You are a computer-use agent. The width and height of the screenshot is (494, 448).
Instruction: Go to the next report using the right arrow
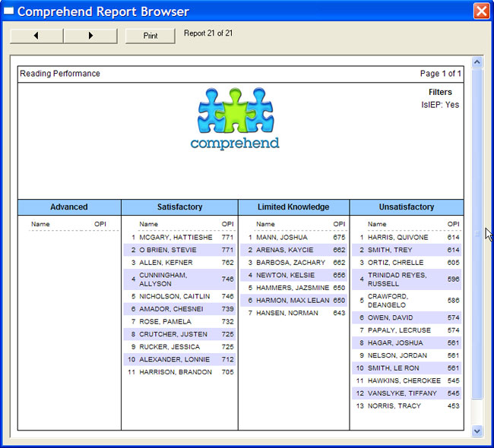(x=90, y=36)
